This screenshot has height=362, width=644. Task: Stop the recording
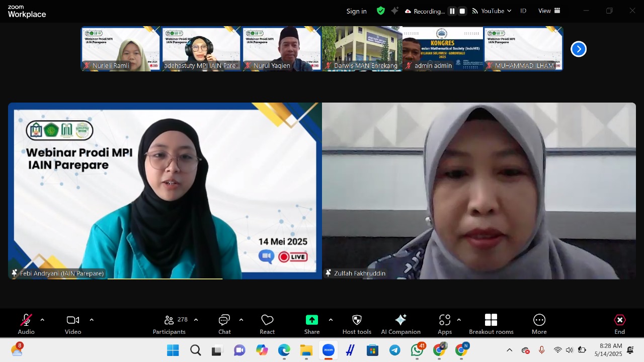click(462, 11)
